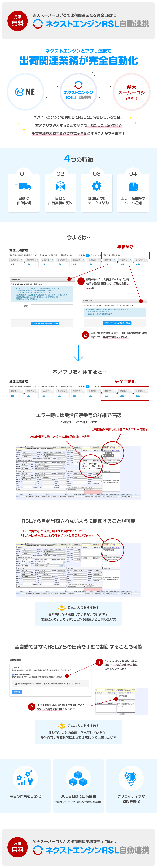Click heading ネクストエンジンRSL自動連携 in top banner
The image size is (157, 868).
click(97, 24)
